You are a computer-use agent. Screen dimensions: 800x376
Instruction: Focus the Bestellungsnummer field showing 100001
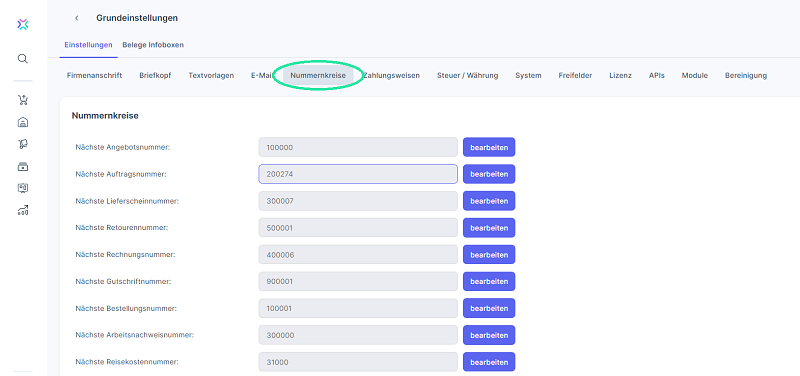click(x=358, y=309)
